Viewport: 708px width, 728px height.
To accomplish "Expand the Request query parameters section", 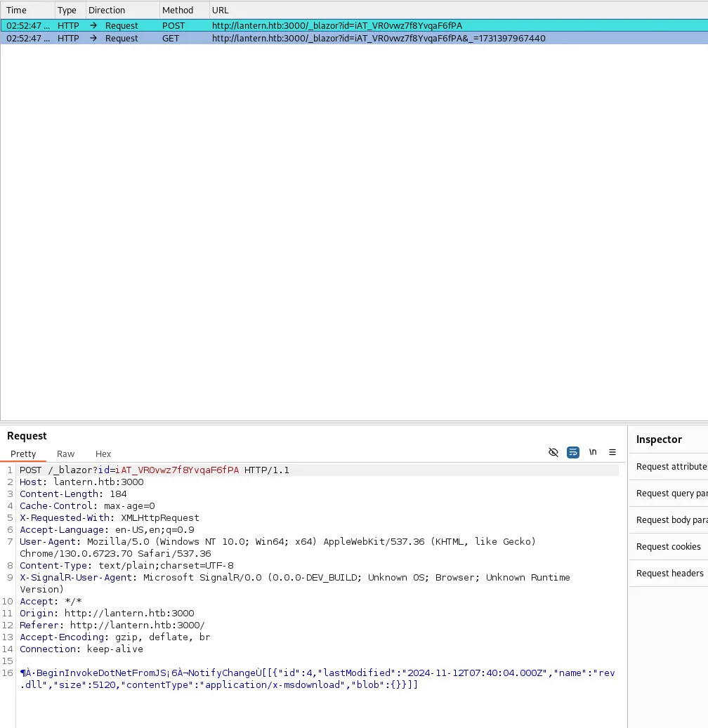I will click(669, 493).
